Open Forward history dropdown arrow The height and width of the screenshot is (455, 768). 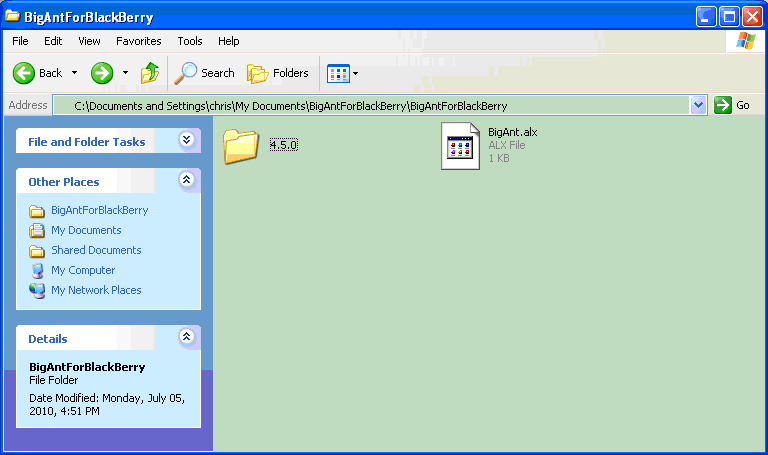pos(125,73)
